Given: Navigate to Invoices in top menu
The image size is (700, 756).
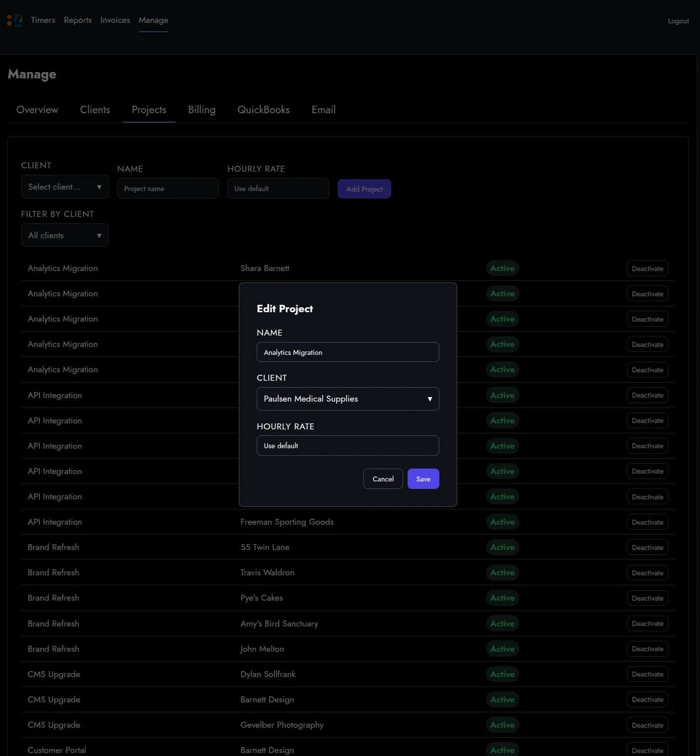Looking at the screenshot, I should 115,20.
